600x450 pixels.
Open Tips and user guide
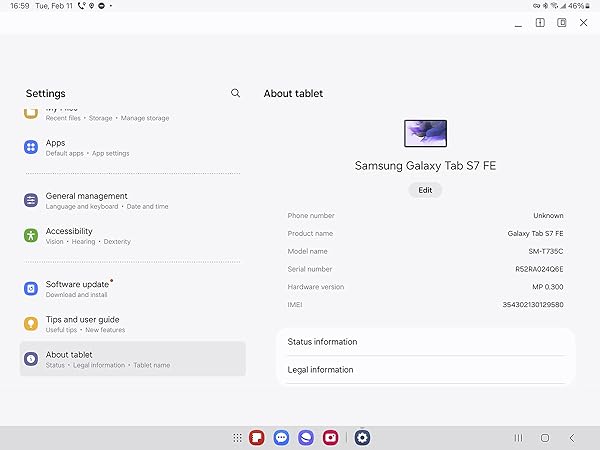click(132, 324)
